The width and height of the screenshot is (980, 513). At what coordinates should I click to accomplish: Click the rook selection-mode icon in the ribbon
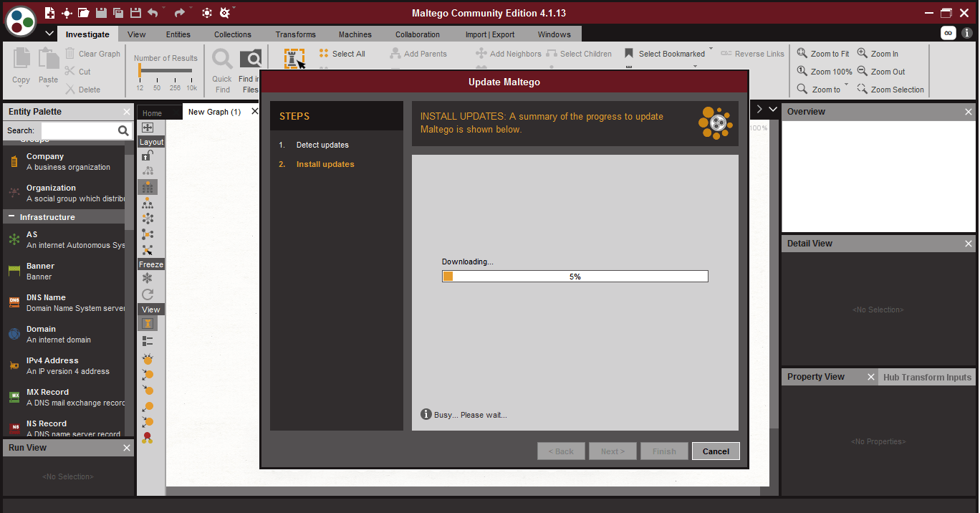[294, 59]
